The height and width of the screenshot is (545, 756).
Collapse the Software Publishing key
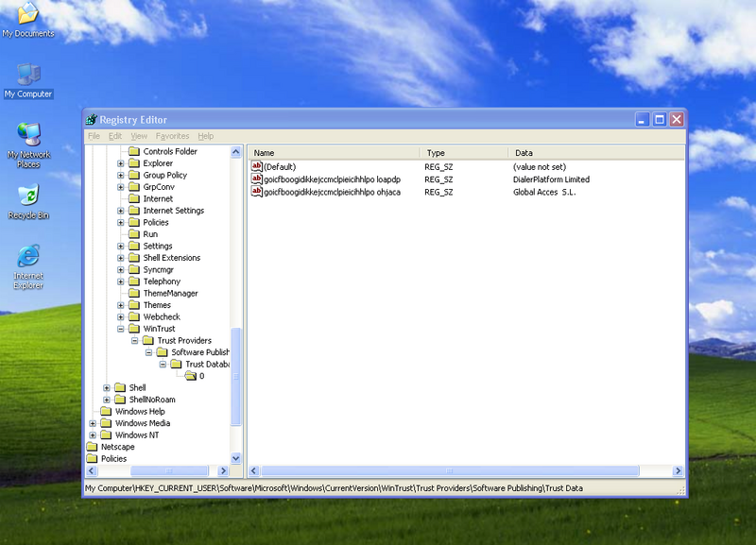(x=149, y=352)
